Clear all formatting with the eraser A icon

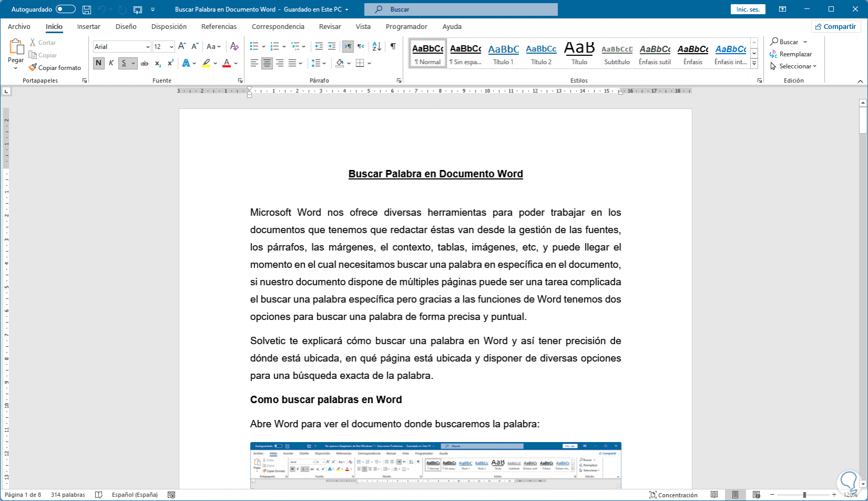click(x=235, y=46)
